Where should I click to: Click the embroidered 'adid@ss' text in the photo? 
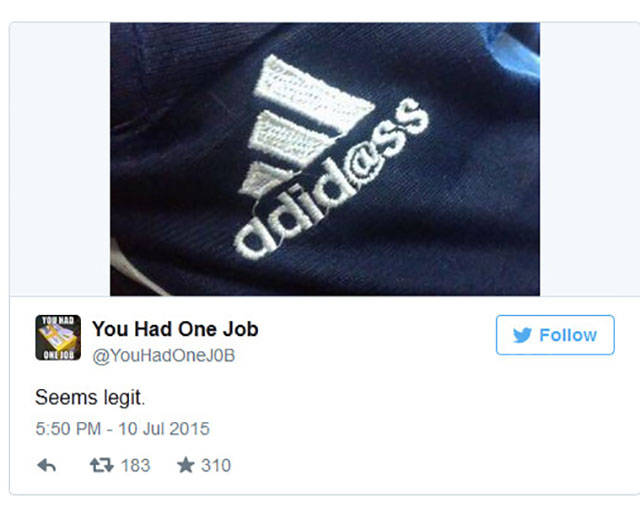tap(331, 180)
